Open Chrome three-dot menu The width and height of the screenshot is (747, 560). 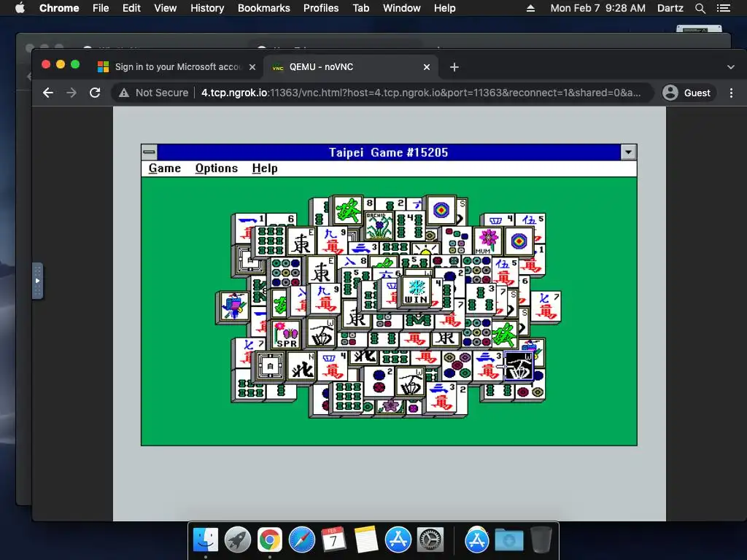tap(731, 93)
